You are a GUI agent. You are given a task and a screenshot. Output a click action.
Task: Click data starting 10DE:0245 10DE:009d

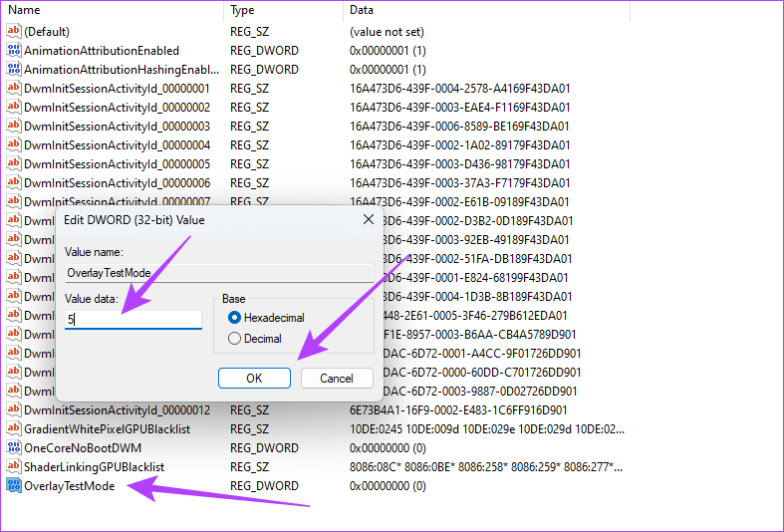click(487, 428)
